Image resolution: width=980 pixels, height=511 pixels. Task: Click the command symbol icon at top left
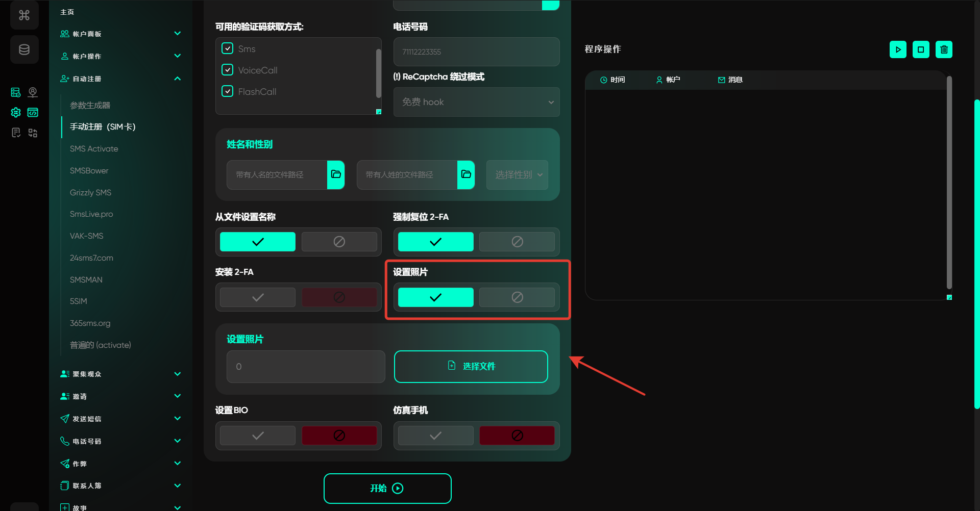[x=24, y=15]
